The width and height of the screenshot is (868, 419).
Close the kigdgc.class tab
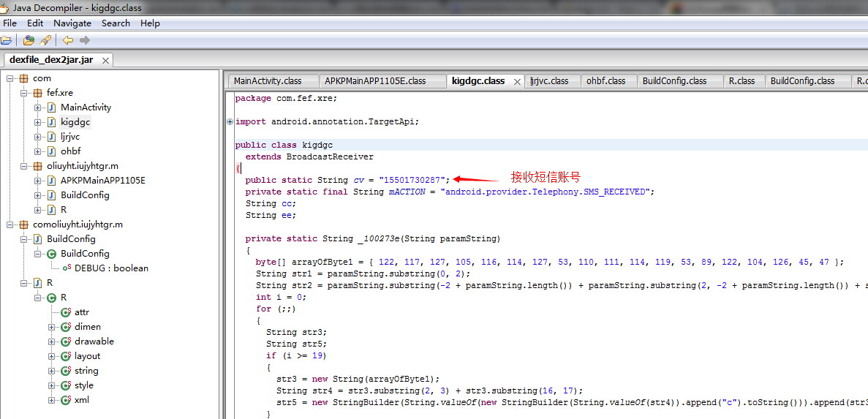pos(517,81)
